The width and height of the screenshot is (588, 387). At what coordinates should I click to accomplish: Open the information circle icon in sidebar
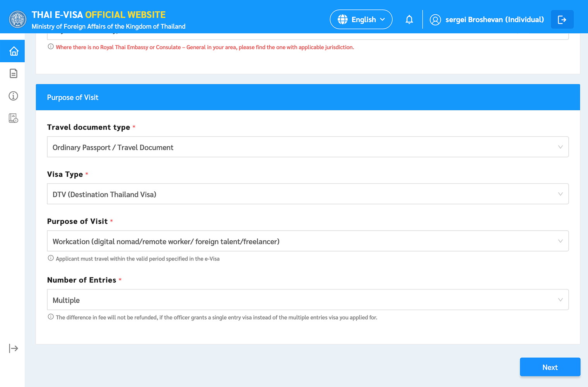14,96
